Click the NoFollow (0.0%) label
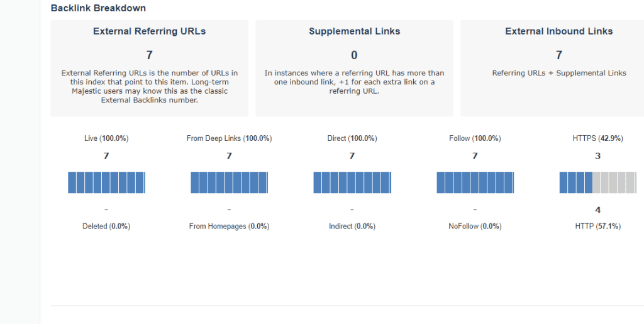644x324 pixels. (x=475, y=226)
